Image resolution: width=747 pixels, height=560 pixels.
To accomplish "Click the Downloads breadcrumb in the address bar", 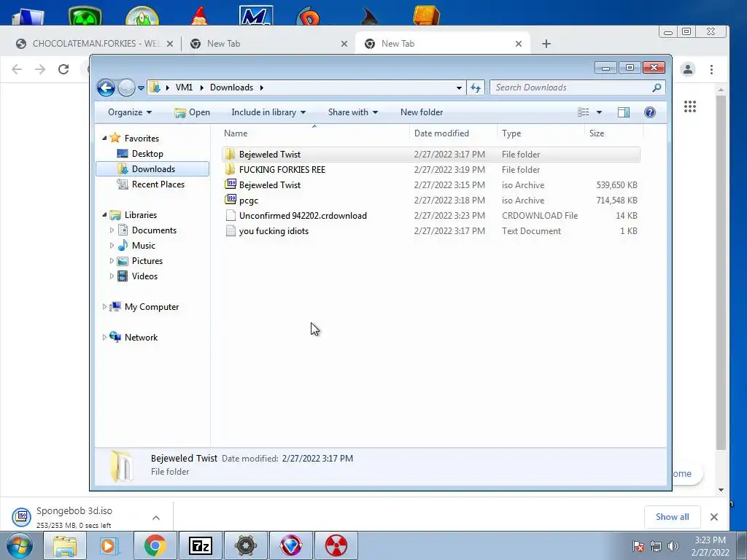I will pos(231,87).
